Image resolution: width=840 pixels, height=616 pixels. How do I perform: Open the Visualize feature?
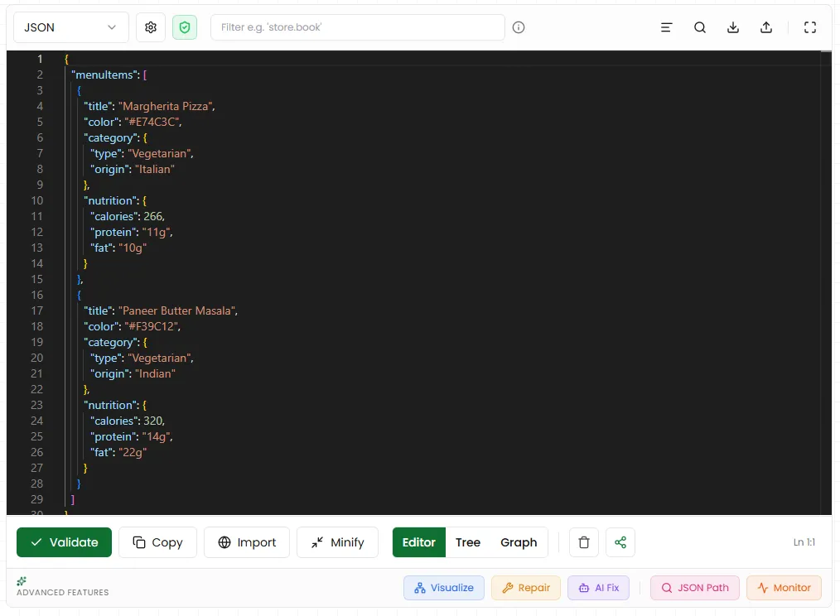444,587
